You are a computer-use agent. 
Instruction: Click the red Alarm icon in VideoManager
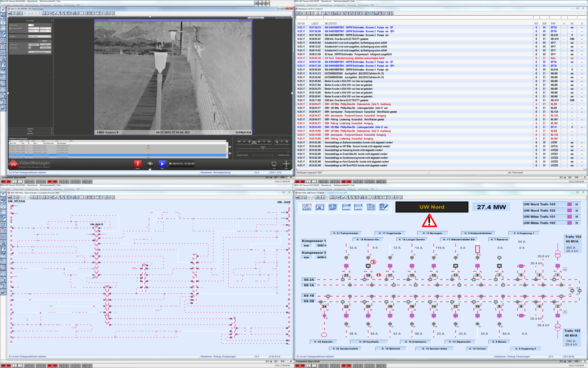point(138,164)
